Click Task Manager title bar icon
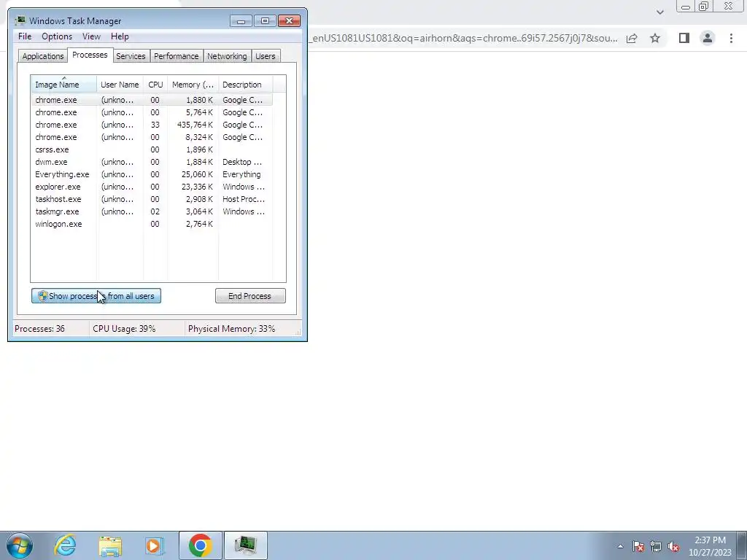The height and width of the screenshot is (560, 747). (x=20, y=20)
